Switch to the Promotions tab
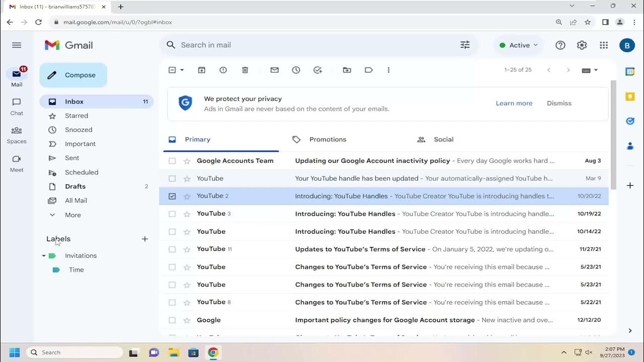This screenshot has height=362, width=644. pyautogui.click(x=328, y=140)
